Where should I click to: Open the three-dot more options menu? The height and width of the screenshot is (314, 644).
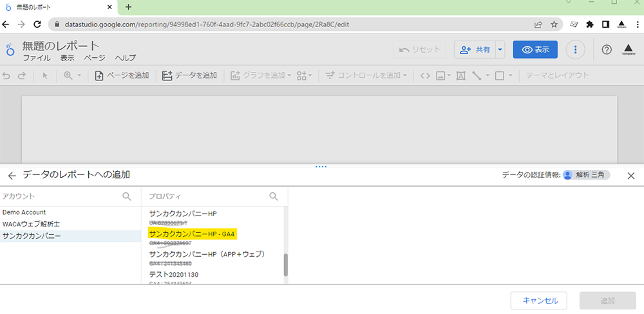coord(575,50)
